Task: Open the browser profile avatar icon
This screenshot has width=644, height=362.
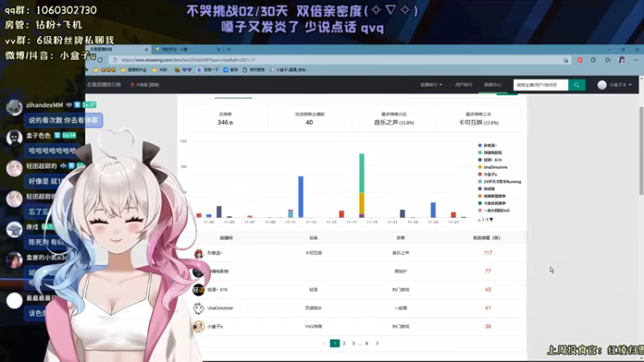Action: (x=621, y=60)
